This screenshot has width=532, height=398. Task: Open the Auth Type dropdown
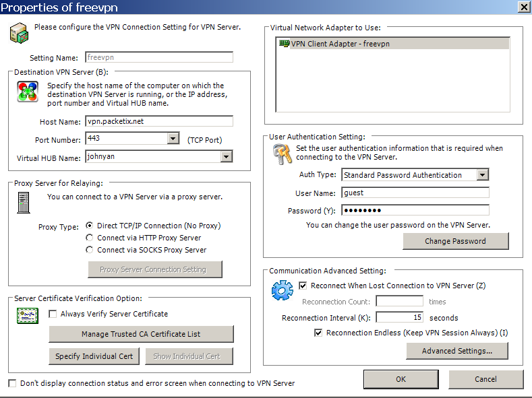coord(483,175)
